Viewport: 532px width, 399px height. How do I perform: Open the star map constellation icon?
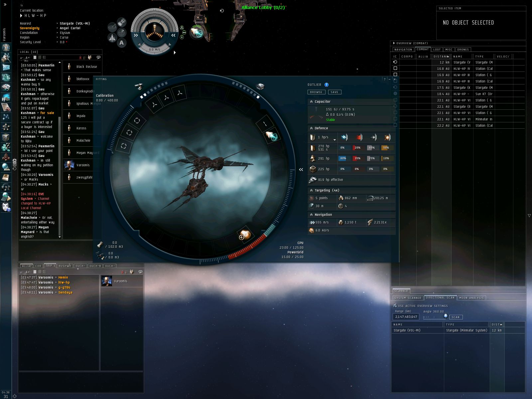(6, 117)
